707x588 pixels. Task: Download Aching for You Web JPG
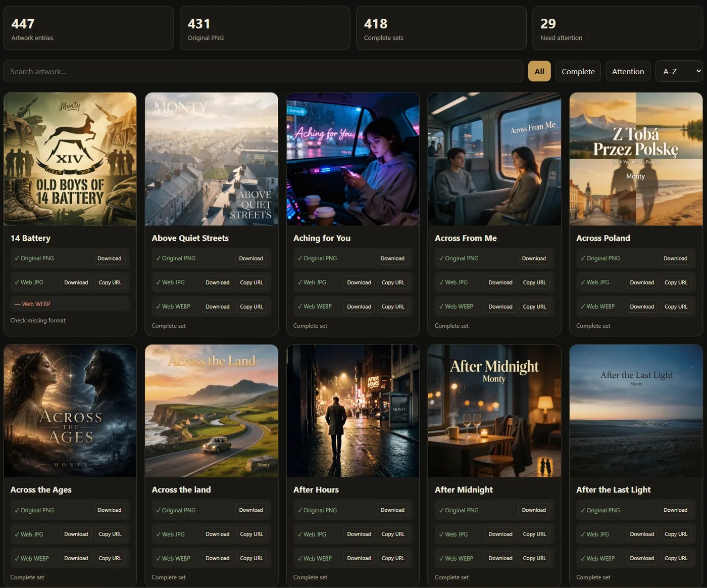point(359,282)
